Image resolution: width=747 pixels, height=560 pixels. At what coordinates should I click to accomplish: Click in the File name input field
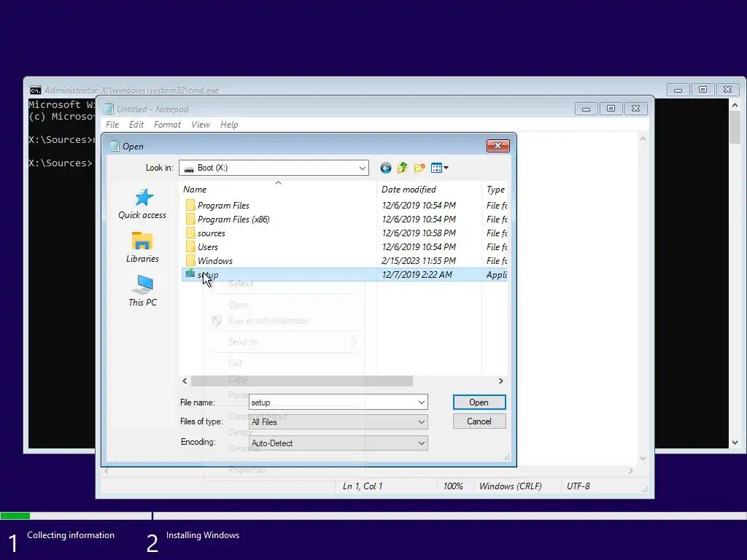[x=333, y=402]
